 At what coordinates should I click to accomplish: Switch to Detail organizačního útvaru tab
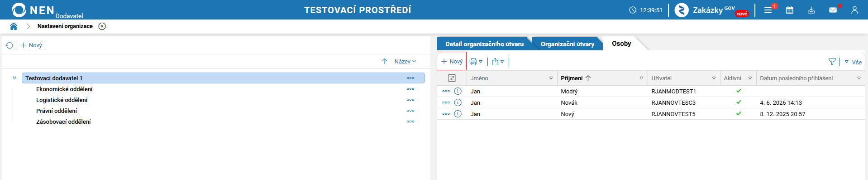pos(484,44)
